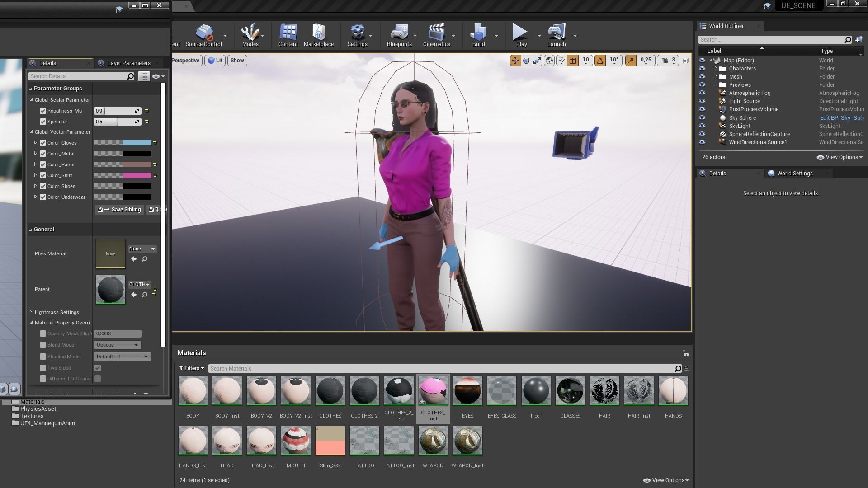The width and height of the screenshot is (868, 488).
Task: Enable the Two Sided override checkbox
Action: 43,368
